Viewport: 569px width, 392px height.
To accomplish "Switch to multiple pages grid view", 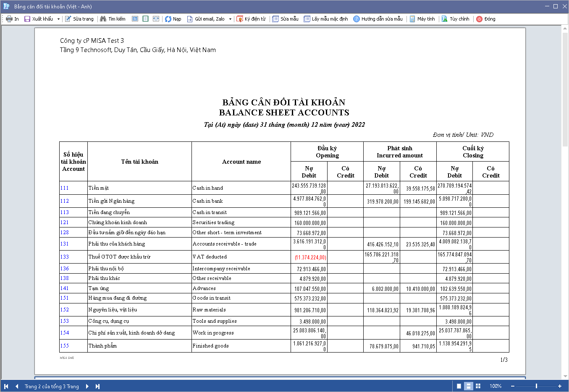I will tap(478, 386).
